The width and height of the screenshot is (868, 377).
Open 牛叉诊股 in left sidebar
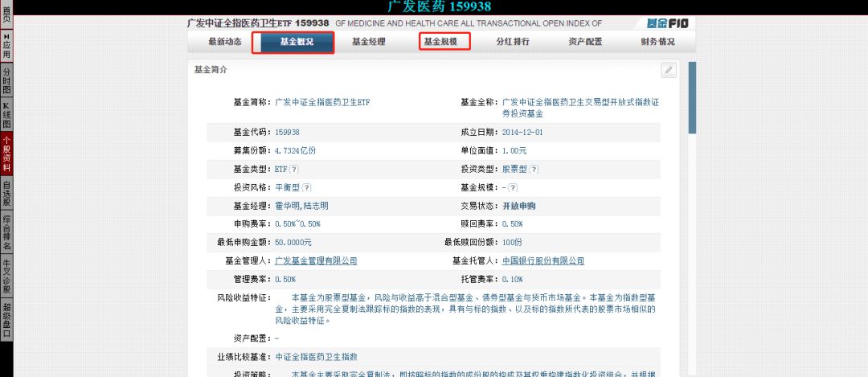pyautogui.click(x=6, y=277)
